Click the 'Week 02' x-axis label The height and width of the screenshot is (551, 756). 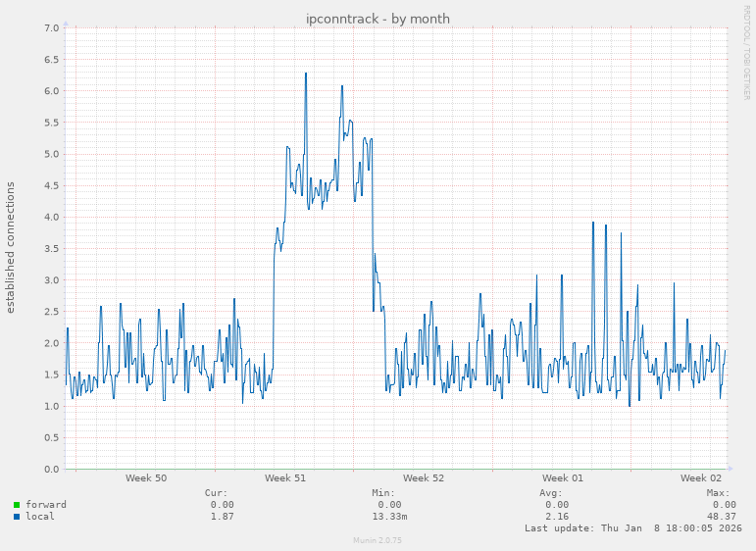pos(701,478)
